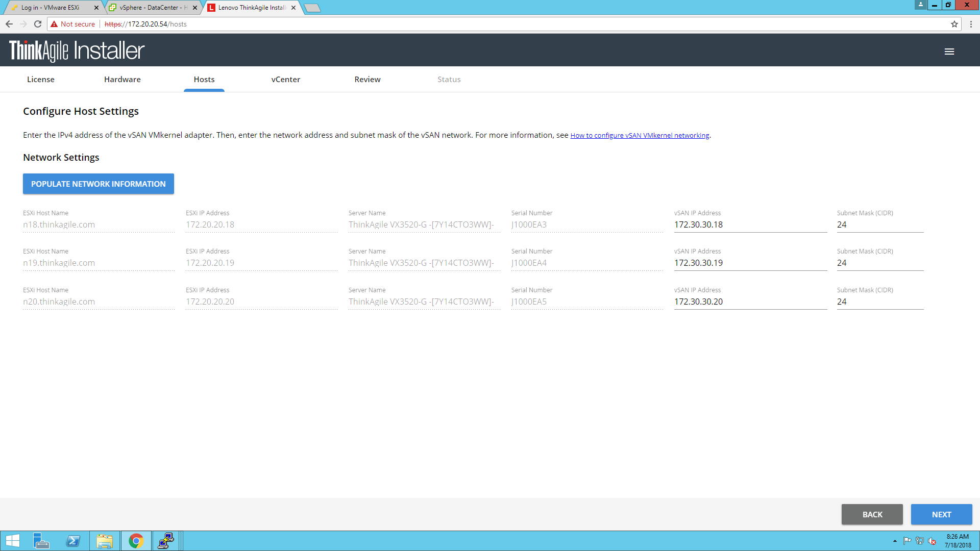Bookmark page with star icon
Screen dimensions: 980x551
pyautogui.click(x=954, y=24)
